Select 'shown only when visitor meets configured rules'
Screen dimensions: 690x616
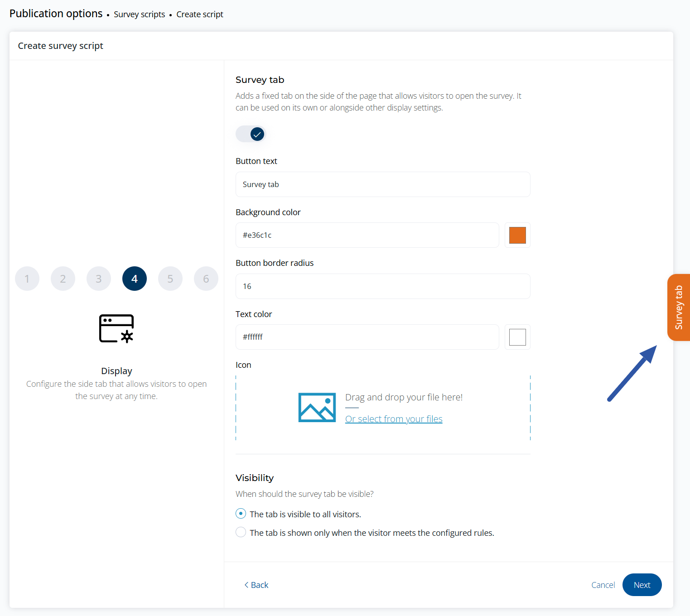coord(241,532)
